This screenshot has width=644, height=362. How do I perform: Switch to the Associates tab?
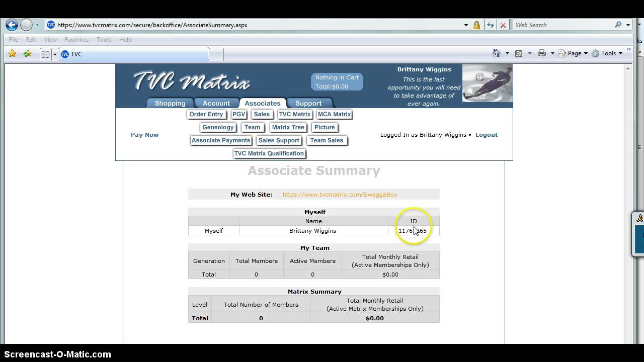pos(263,103)
